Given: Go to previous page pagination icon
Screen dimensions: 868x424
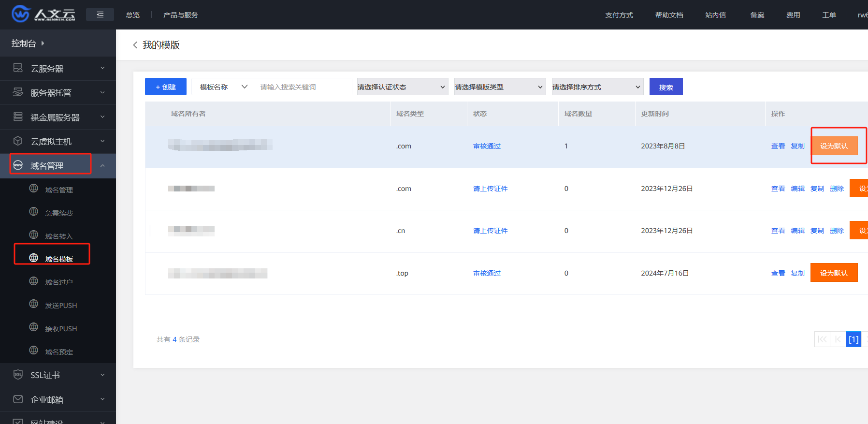Looking at the screenshot, I should pyautogui.click(x=838, y=339).
